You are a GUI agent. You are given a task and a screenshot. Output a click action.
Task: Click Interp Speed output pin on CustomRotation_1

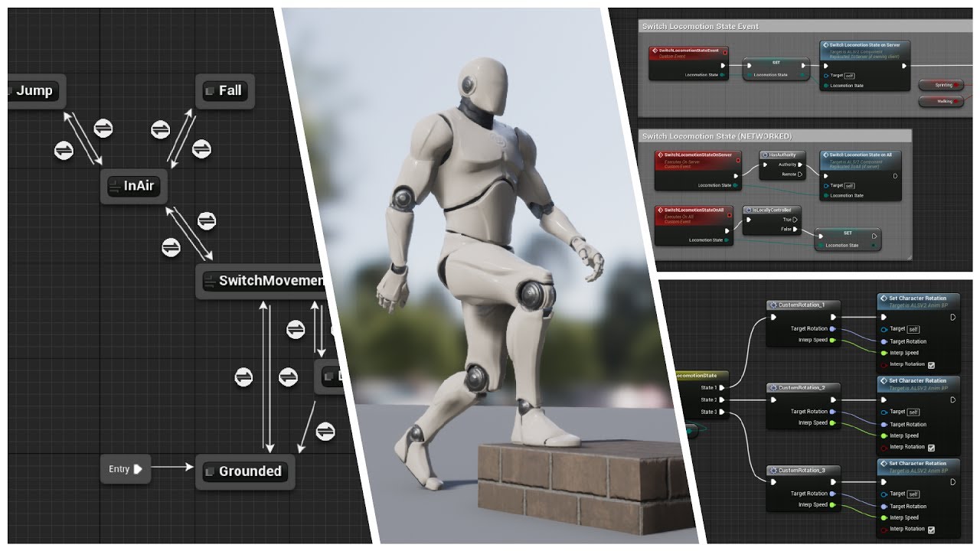point(832,340)
